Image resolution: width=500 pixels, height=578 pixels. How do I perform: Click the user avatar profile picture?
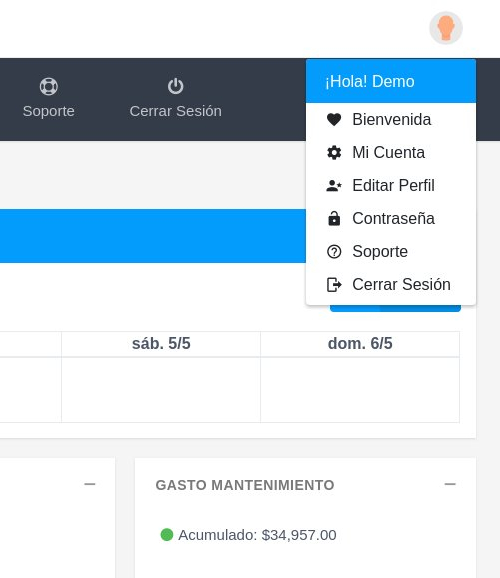point(446,28)
